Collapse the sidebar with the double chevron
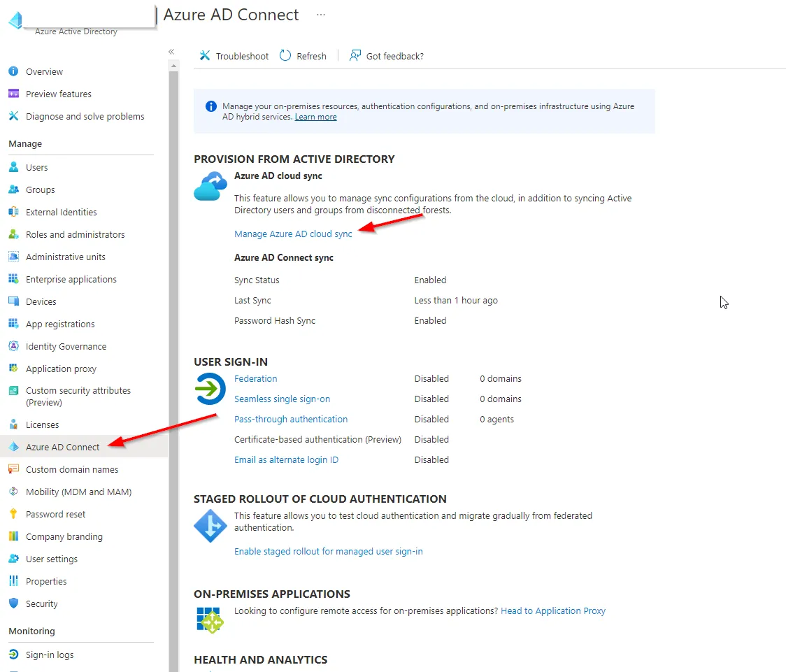This screenshot has width=786, height=672. point(171,52)
